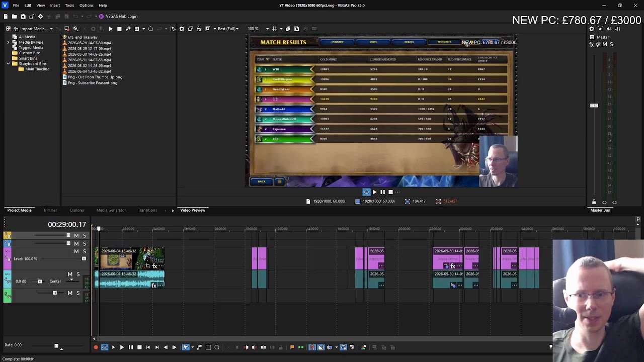Toggle timeline Loop Playback
The height and width of the screenshot is (362, 644).
click(105, 347)
